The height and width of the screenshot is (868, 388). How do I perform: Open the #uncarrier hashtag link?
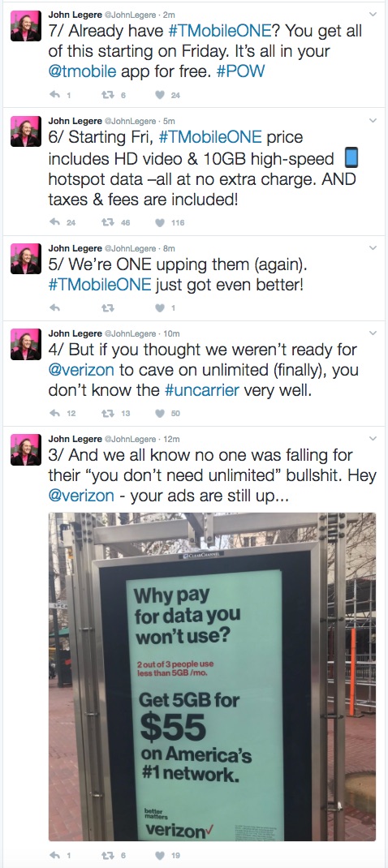click(202, 390)
